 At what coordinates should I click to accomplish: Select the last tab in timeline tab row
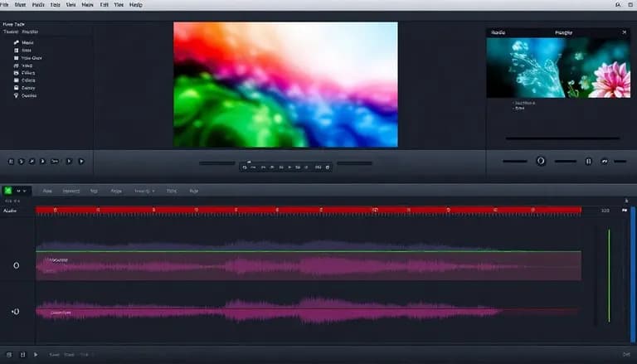click(194, 191)
